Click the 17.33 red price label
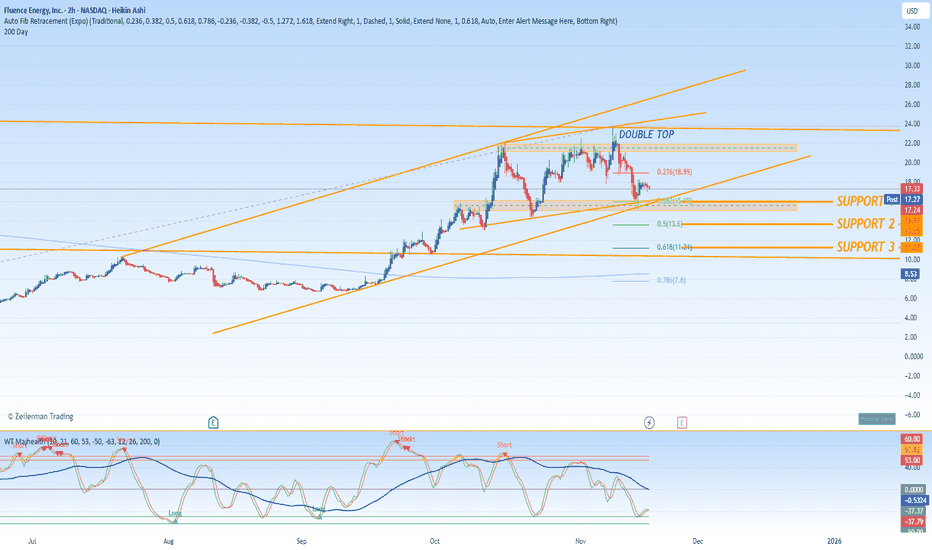 pyautogui.click(x=912, y=189)
